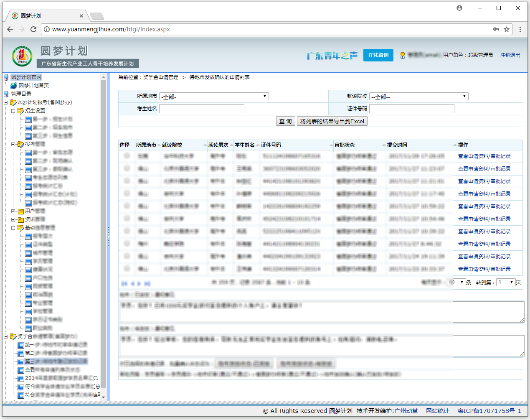The image size is (530, 420).
Task: Tick the checkbox in the second table row
Action: pyautogui.click(x=127, y=168)
